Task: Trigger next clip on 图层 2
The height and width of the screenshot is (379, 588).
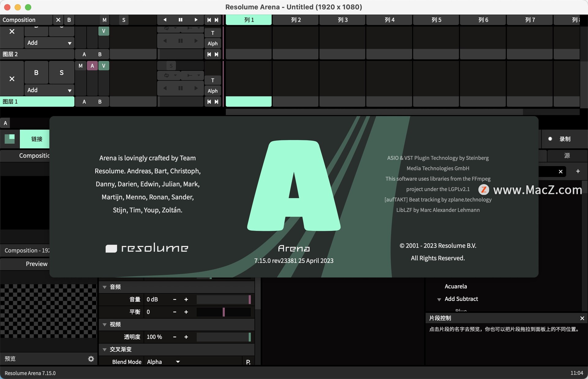Action: (x=217, y=54)
